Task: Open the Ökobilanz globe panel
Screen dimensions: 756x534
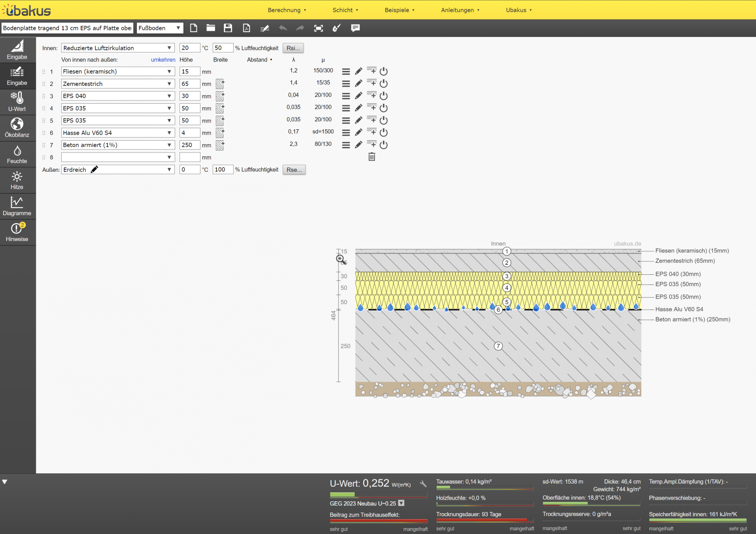Action: click(x=17, y=128)
